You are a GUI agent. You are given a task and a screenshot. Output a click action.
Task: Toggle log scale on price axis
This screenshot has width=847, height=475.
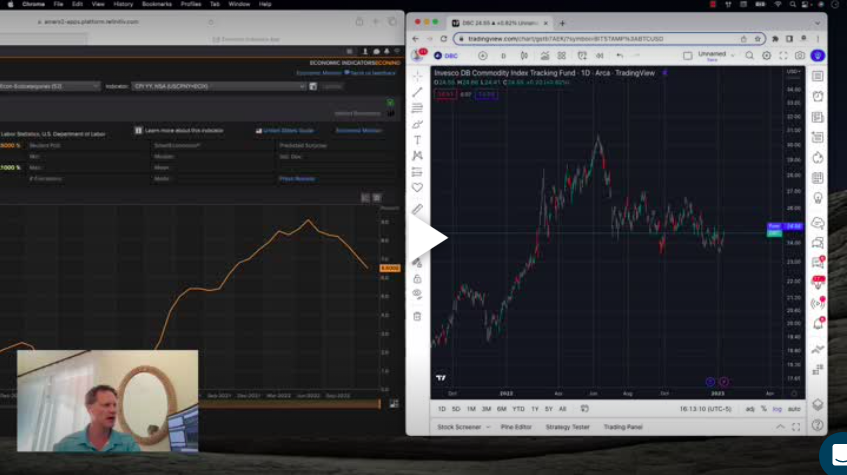(777, 409)
